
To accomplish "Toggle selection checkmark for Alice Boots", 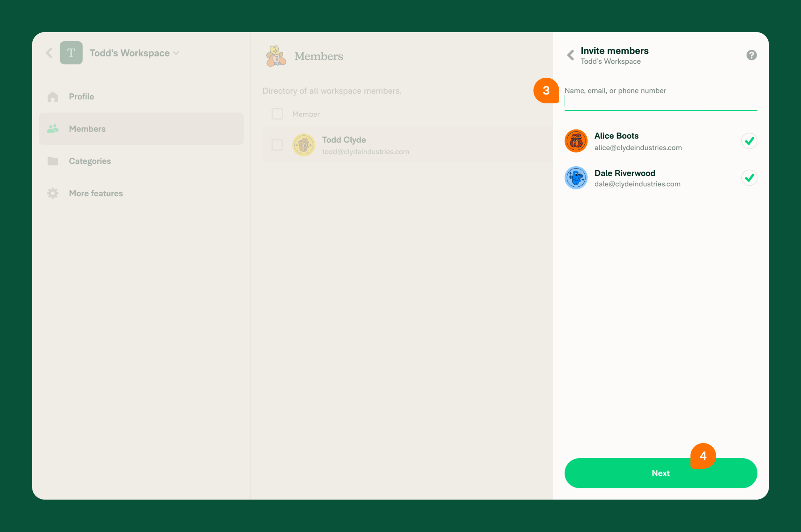I will point(749,141).
